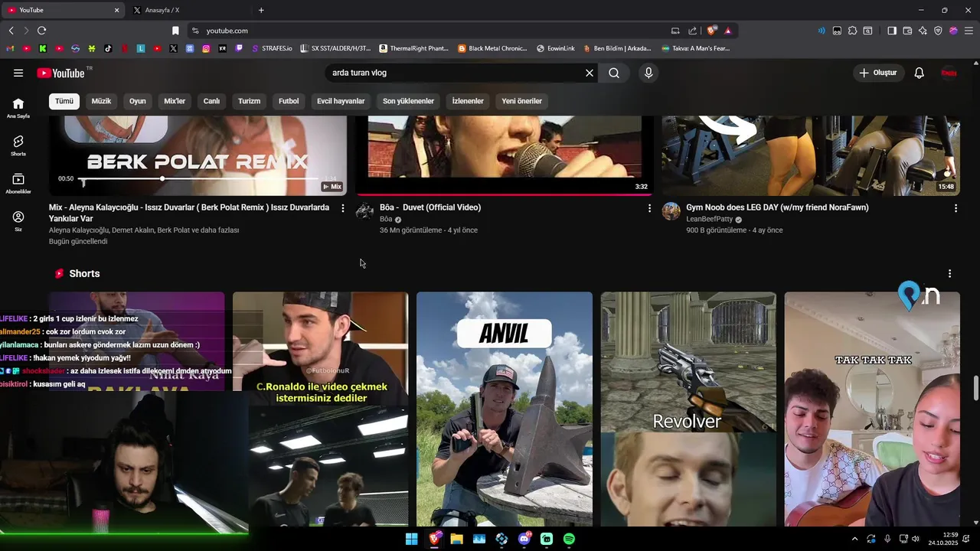Select the Evcil hayvanlar filter chip
980x551 pixels.
[341, 101]
